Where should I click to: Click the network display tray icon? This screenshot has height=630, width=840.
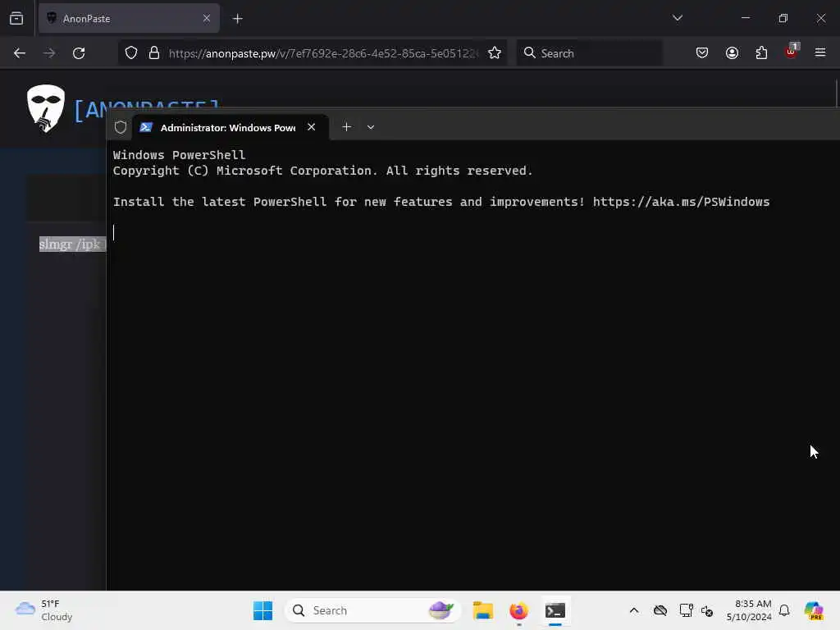click(686, 610)
